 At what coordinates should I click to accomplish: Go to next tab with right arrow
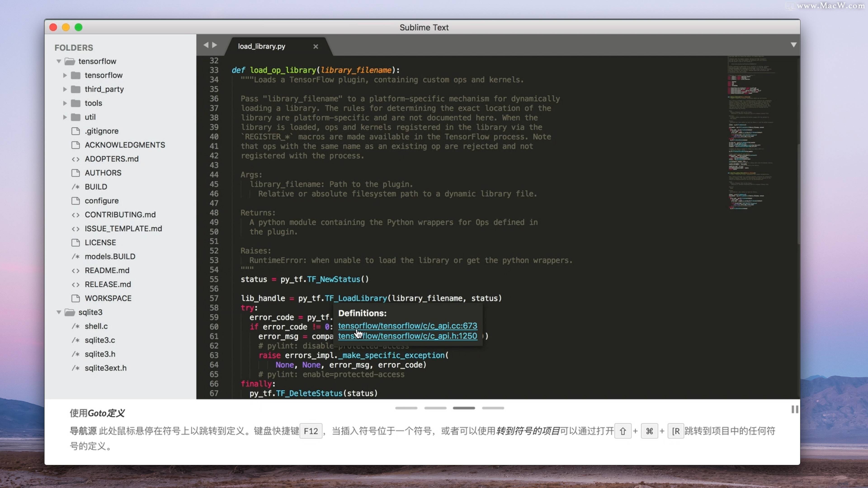(215, 45)
